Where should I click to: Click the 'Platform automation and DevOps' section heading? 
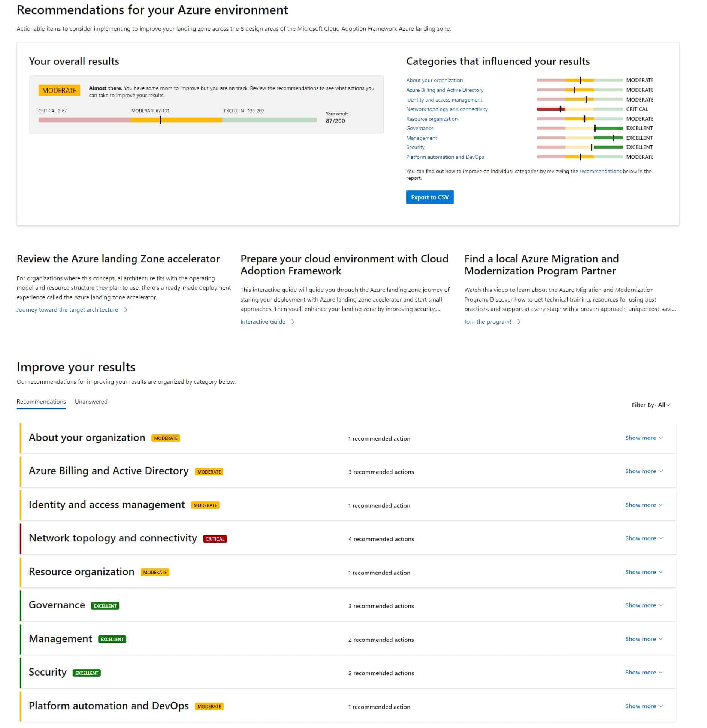click(x=109, y=706)
